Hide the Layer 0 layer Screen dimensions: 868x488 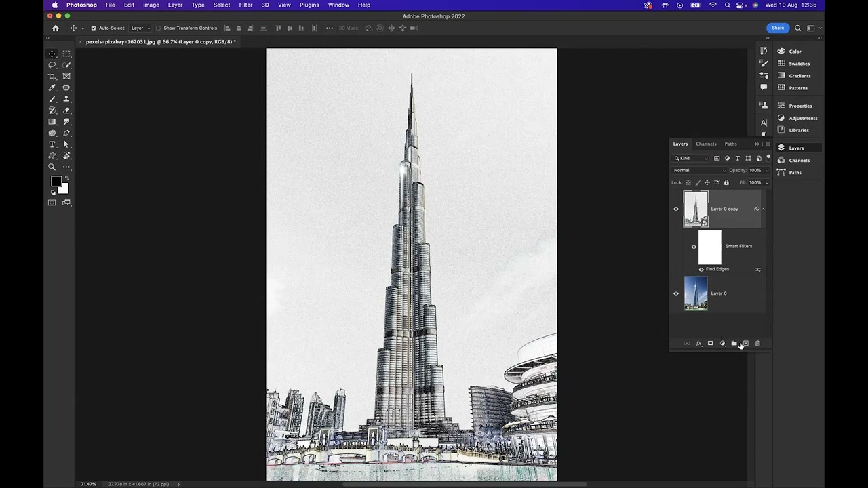[675, 293]
